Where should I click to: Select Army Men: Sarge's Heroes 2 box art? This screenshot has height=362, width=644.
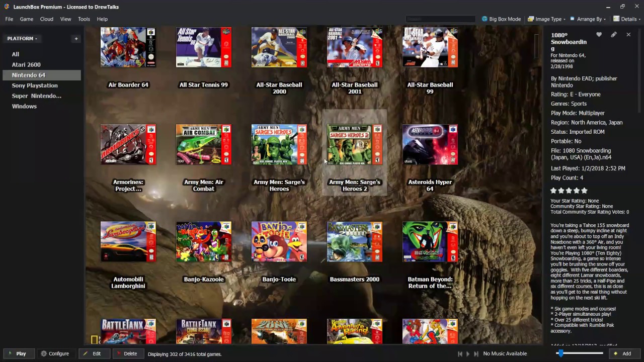(355, 145)
